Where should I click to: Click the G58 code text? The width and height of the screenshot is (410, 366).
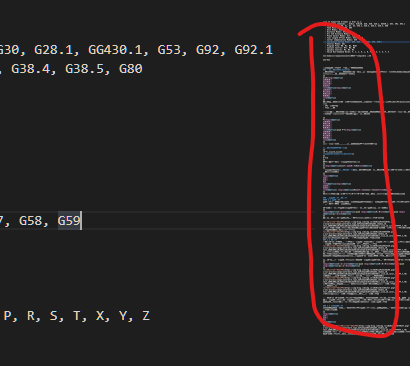[x=30, y=220]
